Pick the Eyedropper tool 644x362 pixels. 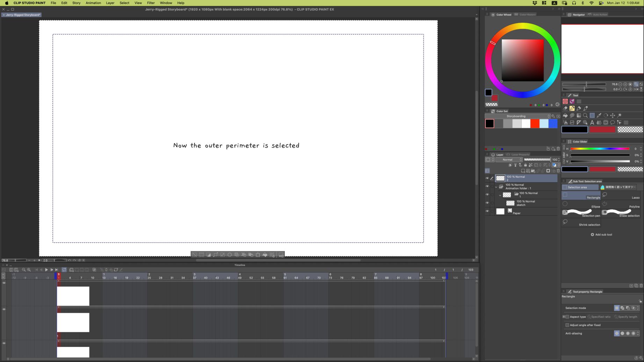click(599, 116)
